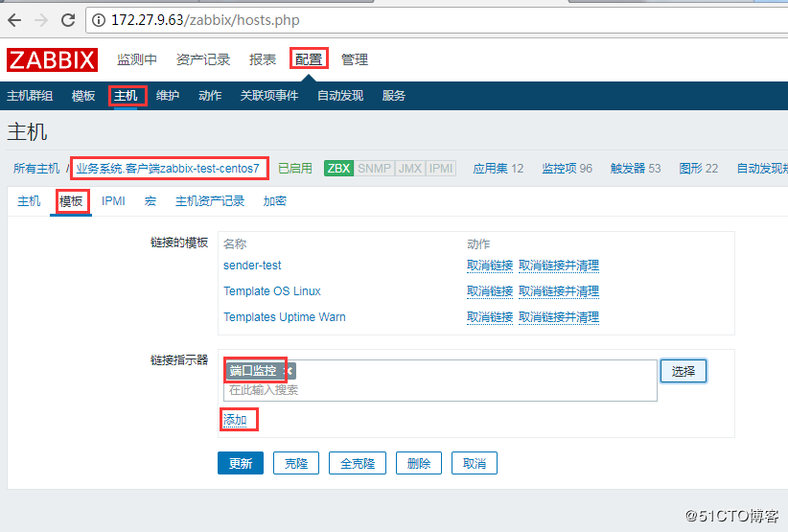788x532 pixels.
Task: Click the 添加 link
Action: [235, 420]
